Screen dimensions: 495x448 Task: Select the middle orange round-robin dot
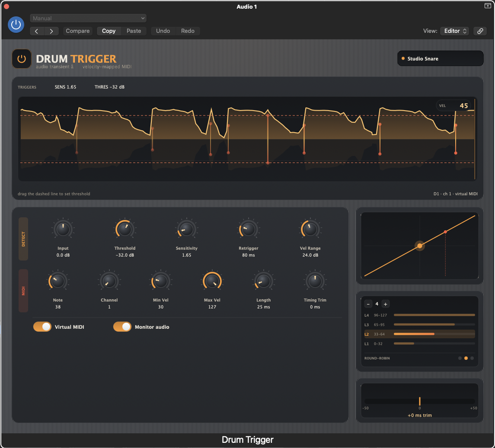click(466, 358)
